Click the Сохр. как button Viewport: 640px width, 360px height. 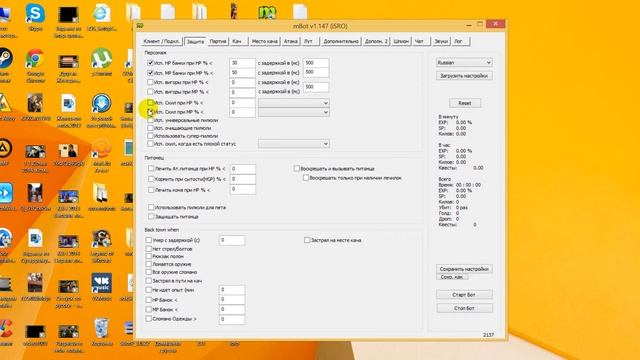point(452,277)
